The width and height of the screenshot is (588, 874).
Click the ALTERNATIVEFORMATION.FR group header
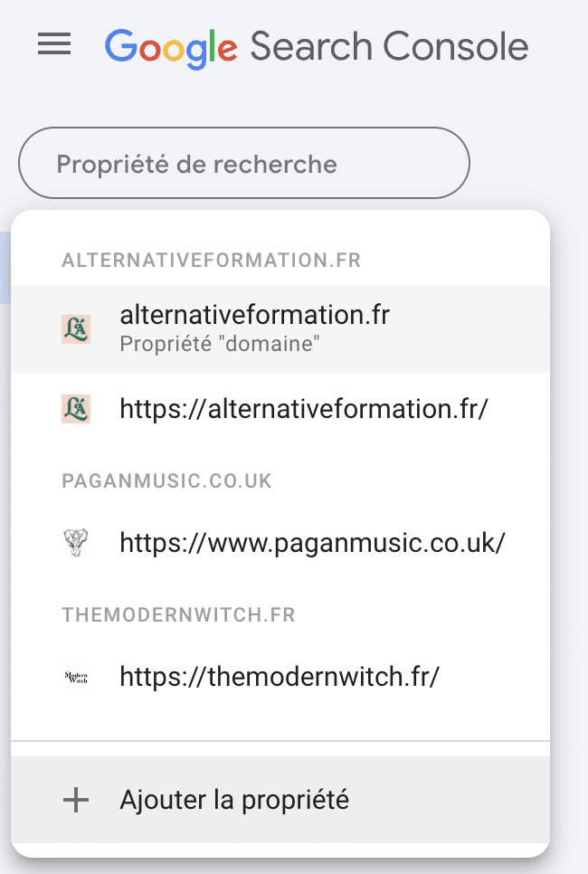pyautogui.click(x=212, y=261)
